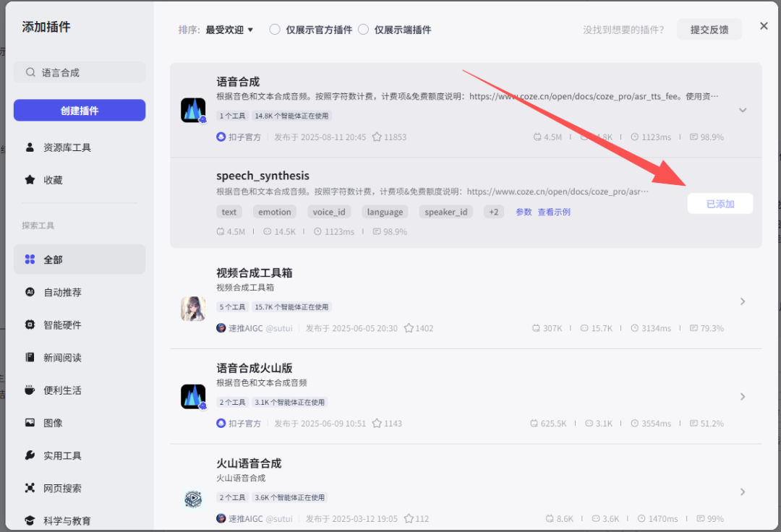Image resolution: width=781 pixels, height=532 pixels.
Task: Click the star icon beside 1143
Action: [x=377, y=423]
